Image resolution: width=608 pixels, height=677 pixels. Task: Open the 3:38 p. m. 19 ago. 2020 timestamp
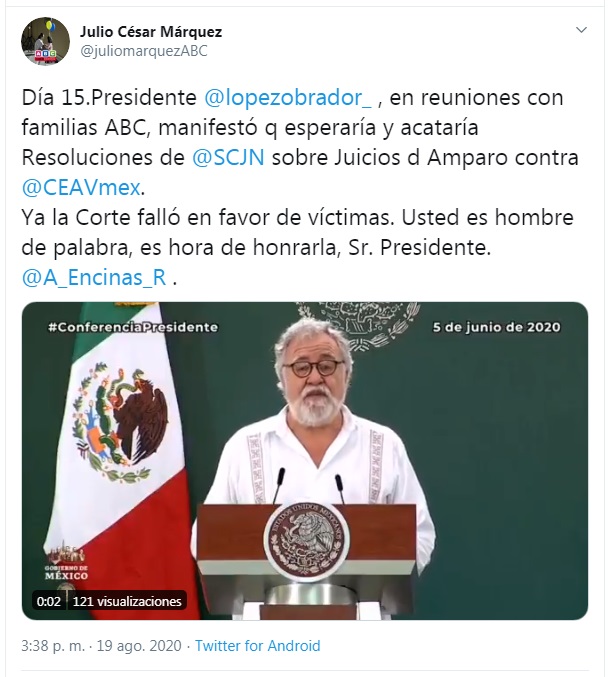(x=101, y=646)
